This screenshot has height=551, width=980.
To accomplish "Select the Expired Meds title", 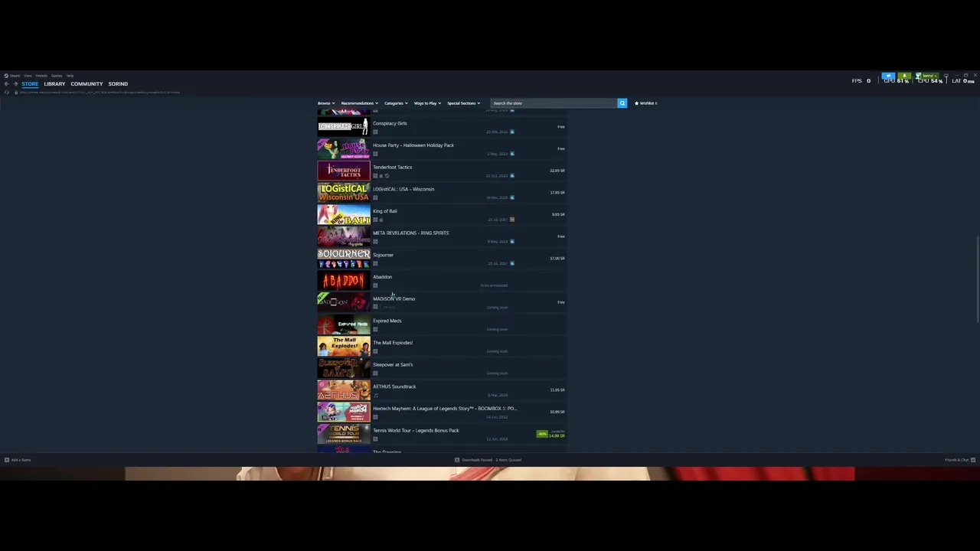I will pyautogui.click(x=387, y=321).
